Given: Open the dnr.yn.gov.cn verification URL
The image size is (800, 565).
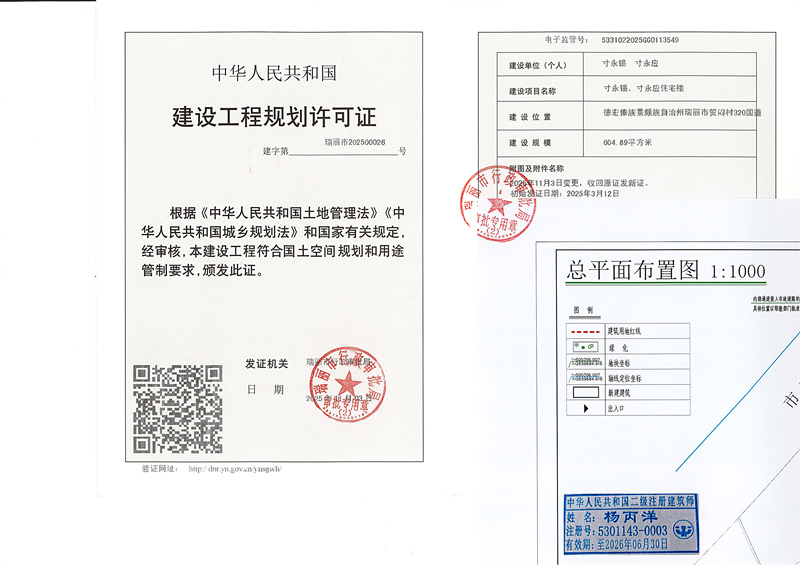Looking at the screenshot, I should pos(235,469).
